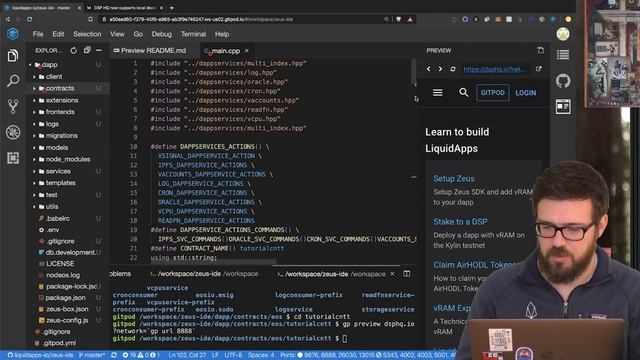Go back in the preview browser
This screenshot has height=360, width=640.
(x=429, y=69)
